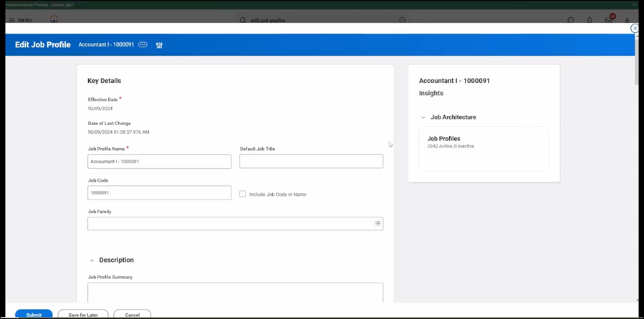This screenshot has height=319, width=644.
Task: Click the search magnifier icon
Action: tap(243, 21)
